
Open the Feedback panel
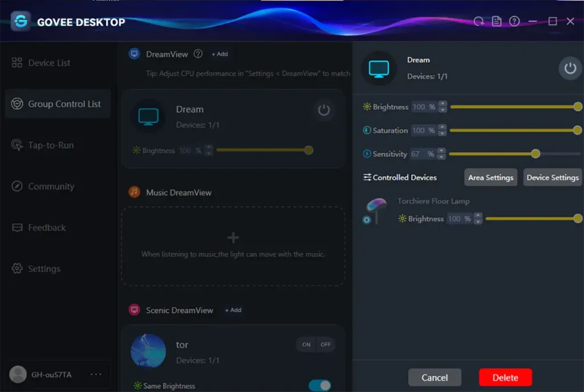[18, 227]
